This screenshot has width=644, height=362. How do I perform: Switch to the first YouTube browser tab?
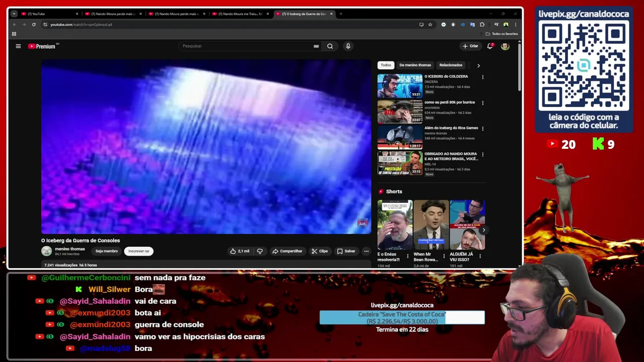pos(48,14)
